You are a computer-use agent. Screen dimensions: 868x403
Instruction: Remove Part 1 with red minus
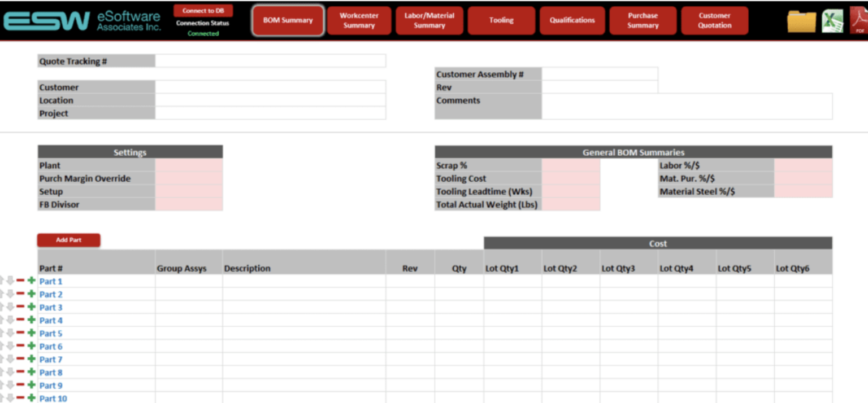point(20,281)
